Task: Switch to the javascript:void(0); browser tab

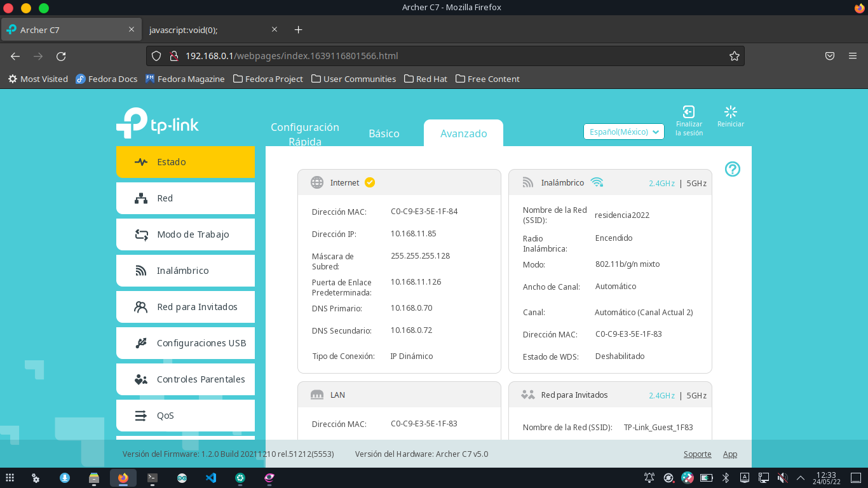Action: [212, 30]
